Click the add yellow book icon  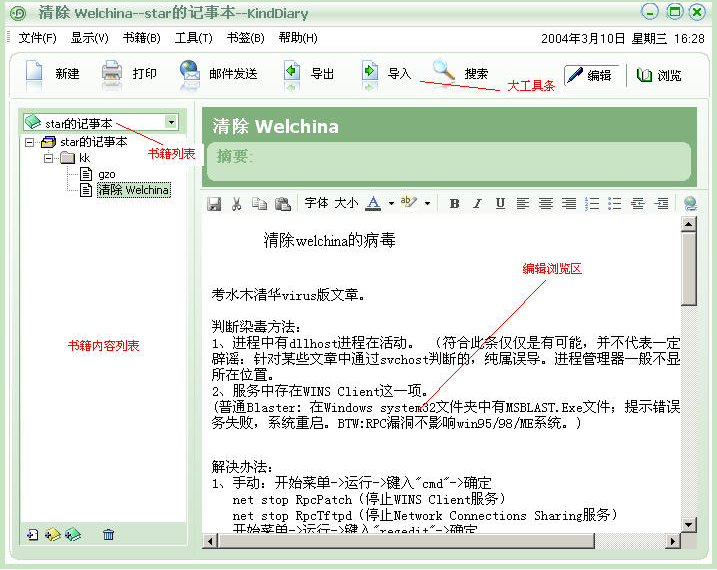[53, 534]
